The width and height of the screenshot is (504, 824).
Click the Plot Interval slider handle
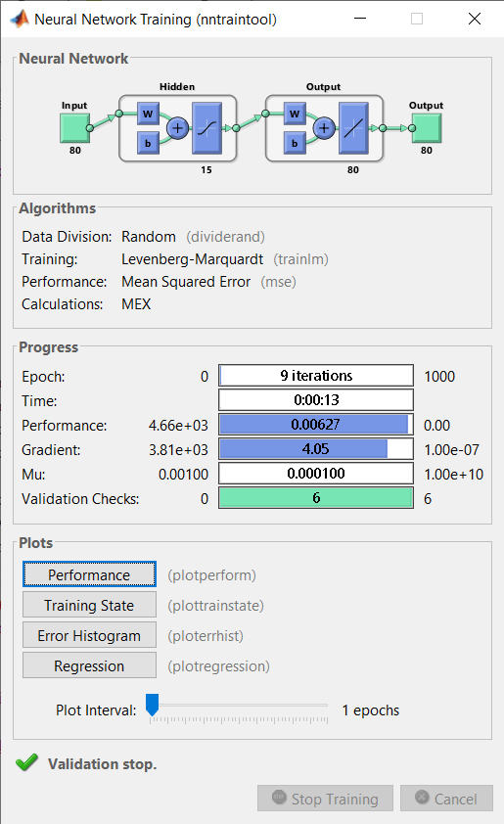152,705
